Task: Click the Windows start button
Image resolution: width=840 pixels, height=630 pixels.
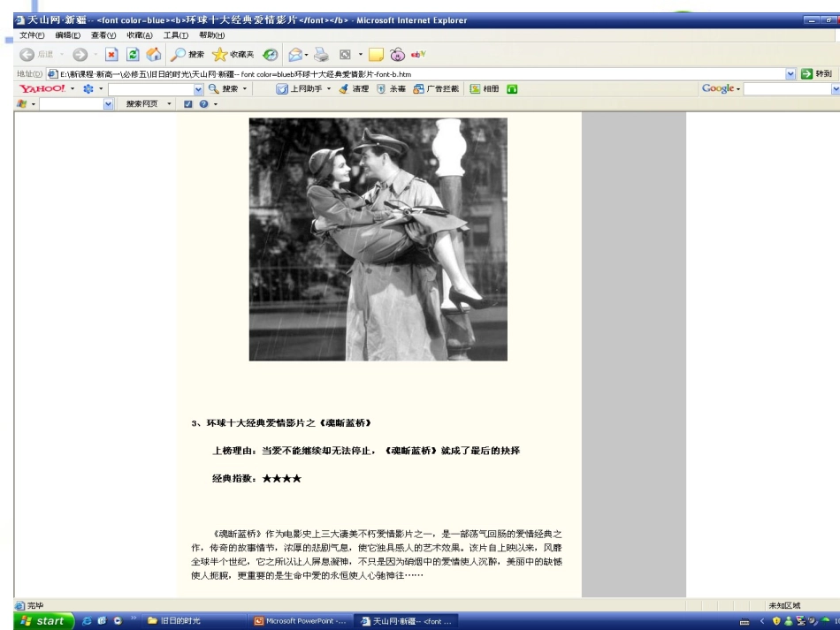Action: tap(44, 621)
